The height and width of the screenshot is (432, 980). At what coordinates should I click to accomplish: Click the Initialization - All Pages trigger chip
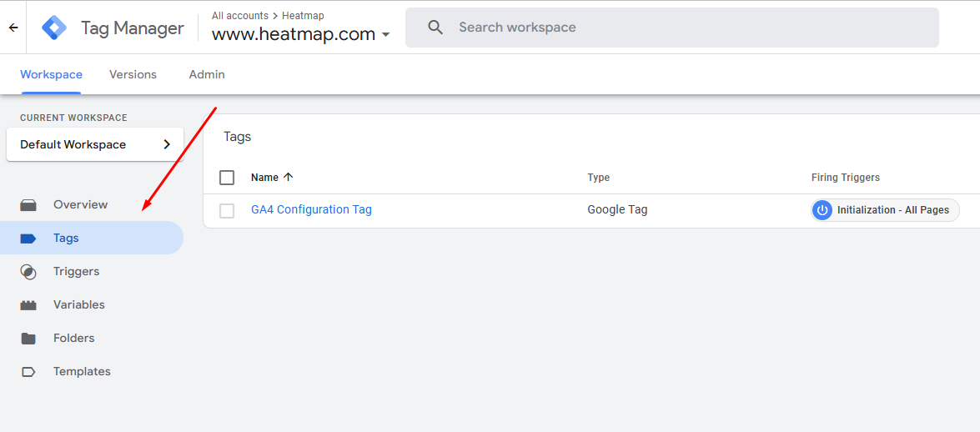click(885, 210)
